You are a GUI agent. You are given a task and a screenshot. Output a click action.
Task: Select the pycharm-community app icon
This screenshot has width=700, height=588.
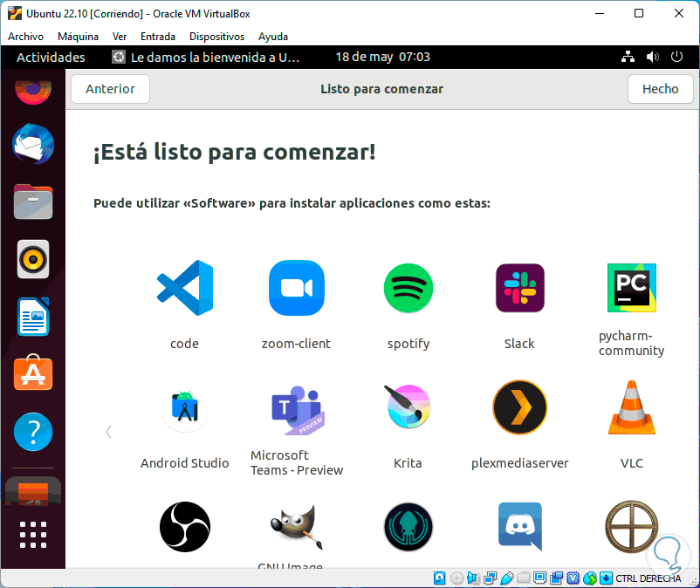(x=632, y=288)
